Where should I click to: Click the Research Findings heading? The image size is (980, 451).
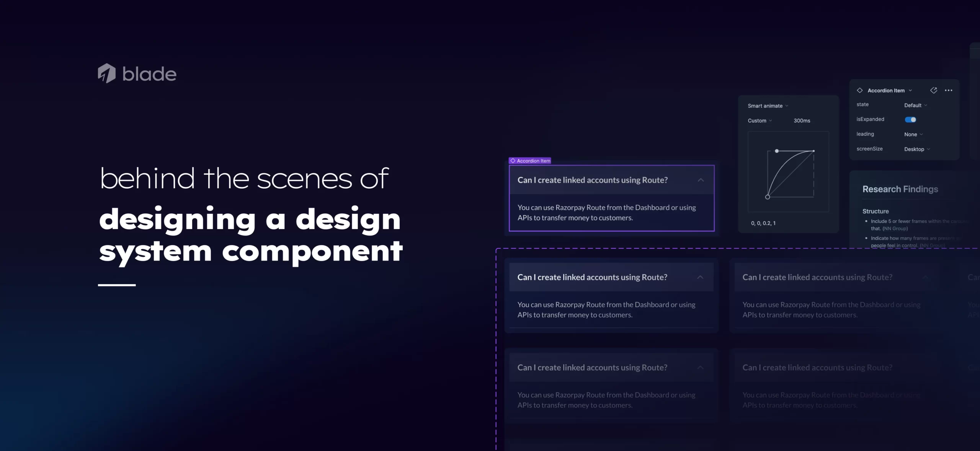(900, 189)
